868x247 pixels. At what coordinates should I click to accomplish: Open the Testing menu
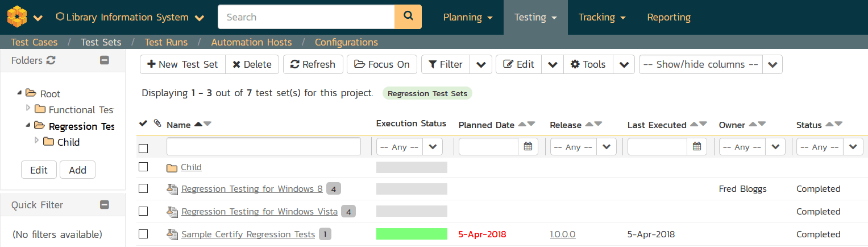[535, 18]
